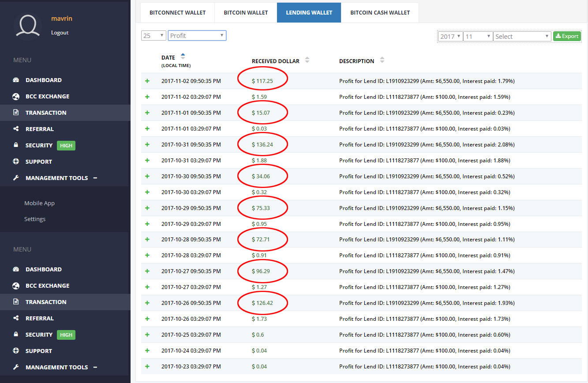
Task: Click the Support lifebuoy icon in bottom menu
Action: (x=16, y=351)
